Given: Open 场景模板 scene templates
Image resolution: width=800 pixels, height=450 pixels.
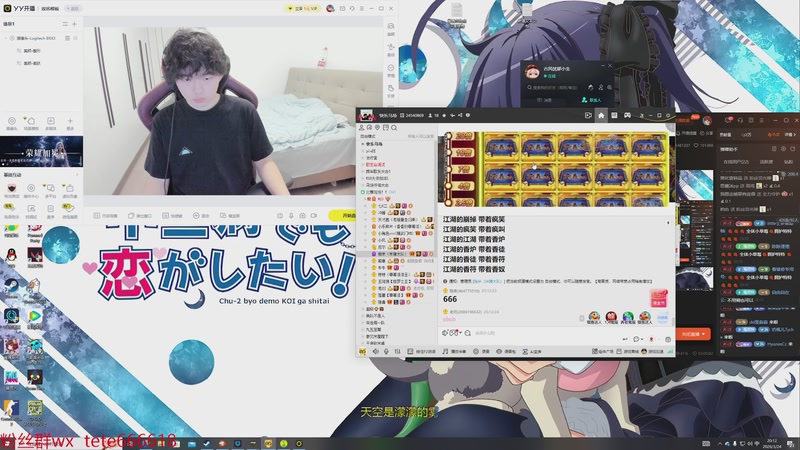Looking at the screenshot, I should 31,123.
